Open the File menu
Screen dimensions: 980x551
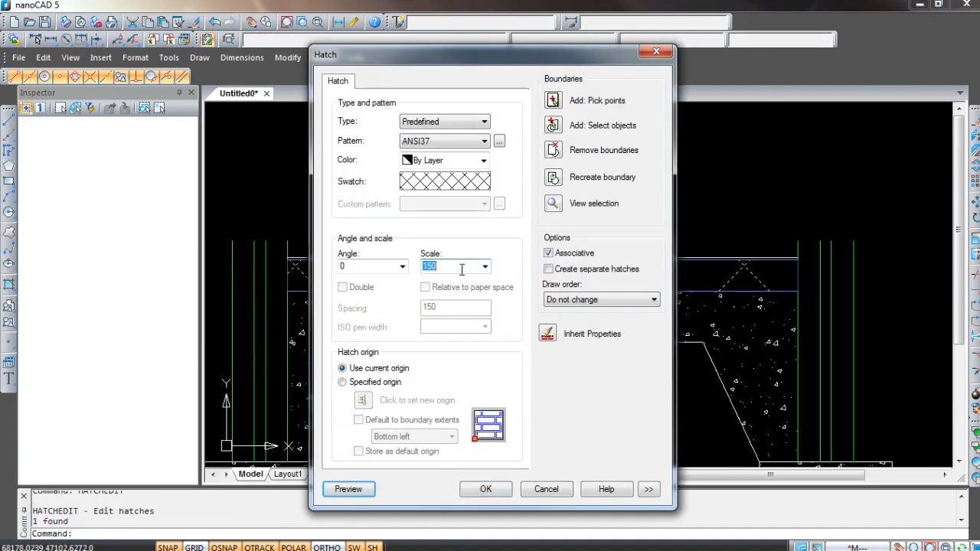coord(18,57)
